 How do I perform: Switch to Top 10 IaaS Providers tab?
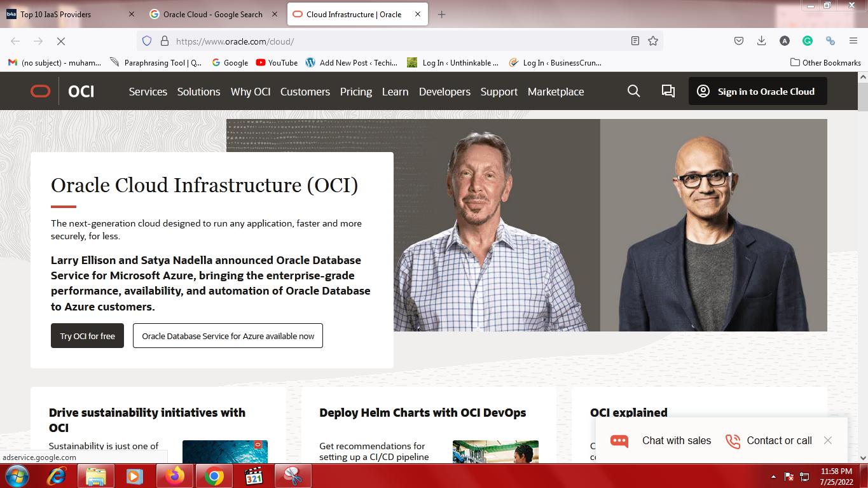[x=70, y=14]
